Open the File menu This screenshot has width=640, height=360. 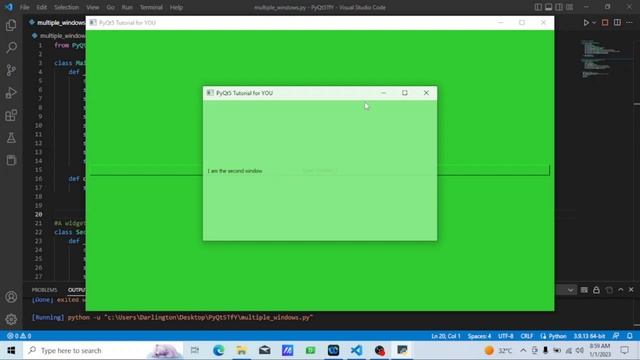(24, 7)
